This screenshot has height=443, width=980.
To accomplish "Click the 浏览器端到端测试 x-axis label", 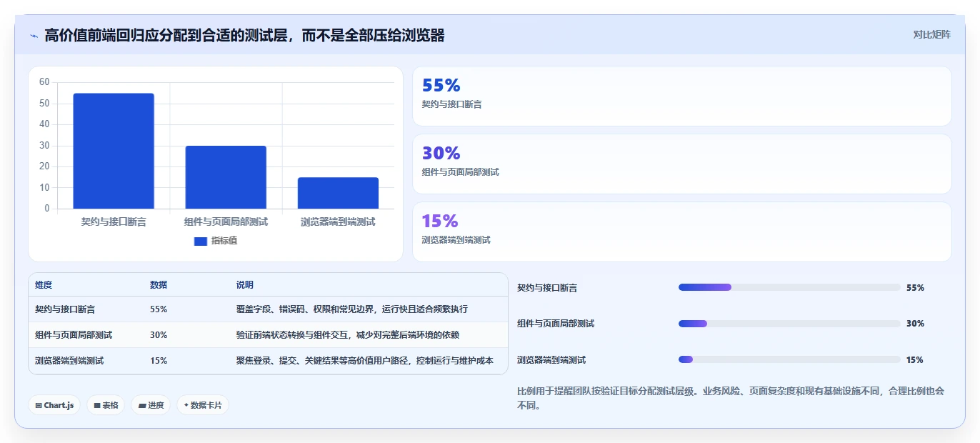I will pos(338,222).
